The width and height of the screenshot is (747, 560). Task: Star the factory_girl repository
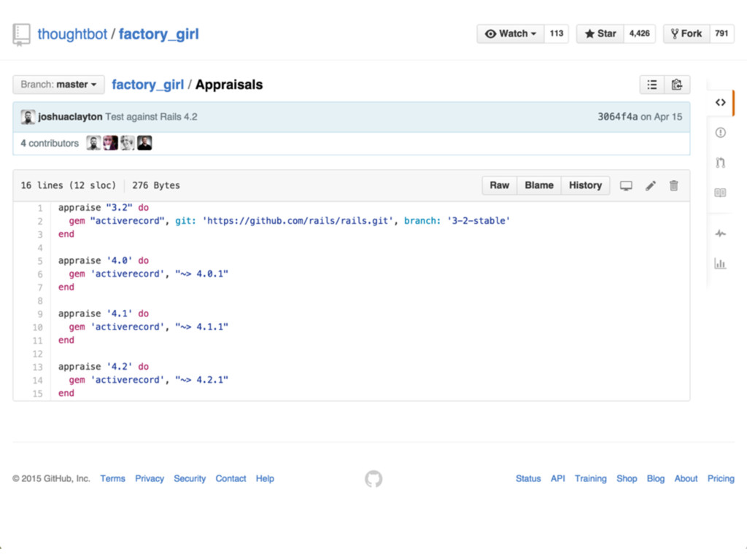[x=600, y=34]
